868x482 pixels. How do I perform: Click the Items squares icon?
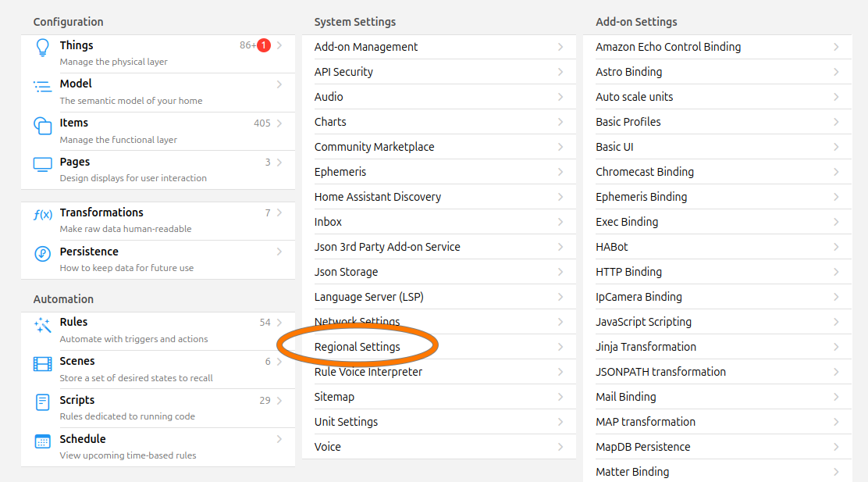tap(43, 126)
